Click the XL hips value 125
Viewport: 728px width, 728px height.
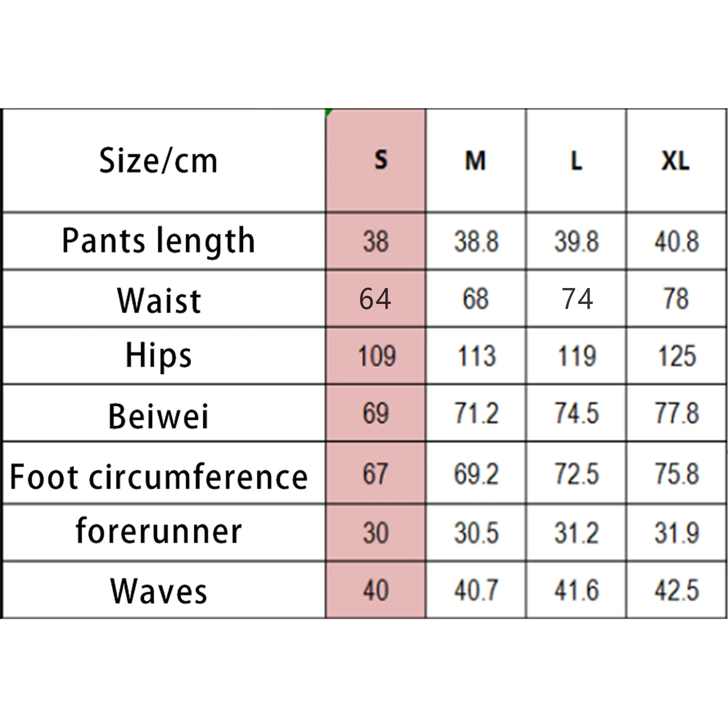(677, 356)
